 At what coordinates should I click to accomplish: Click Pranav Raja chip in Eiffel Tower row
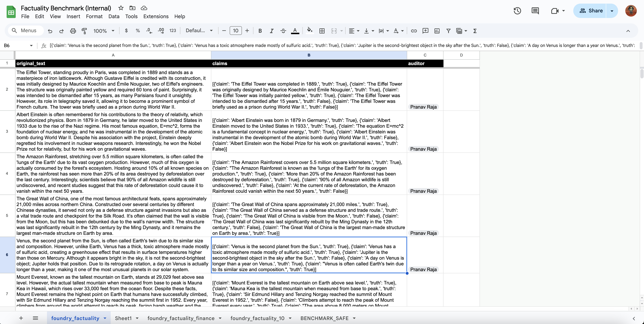click(423, 107)
